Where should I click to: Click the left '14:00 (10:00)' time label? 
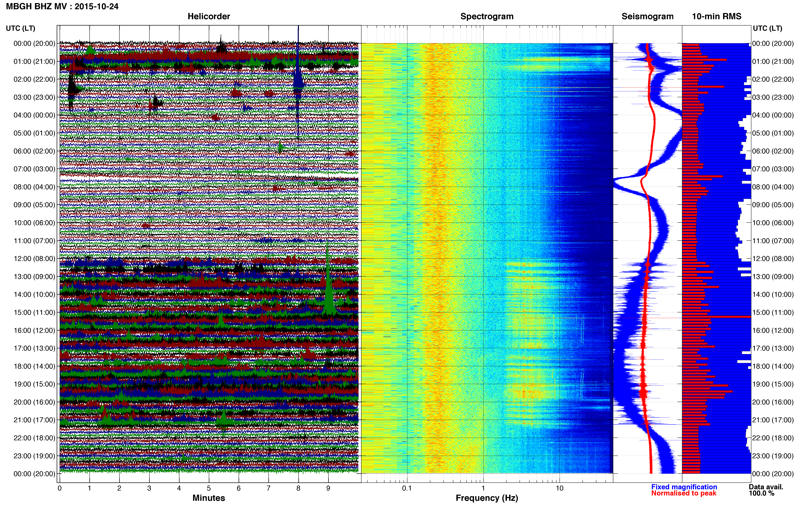[34, 295]
